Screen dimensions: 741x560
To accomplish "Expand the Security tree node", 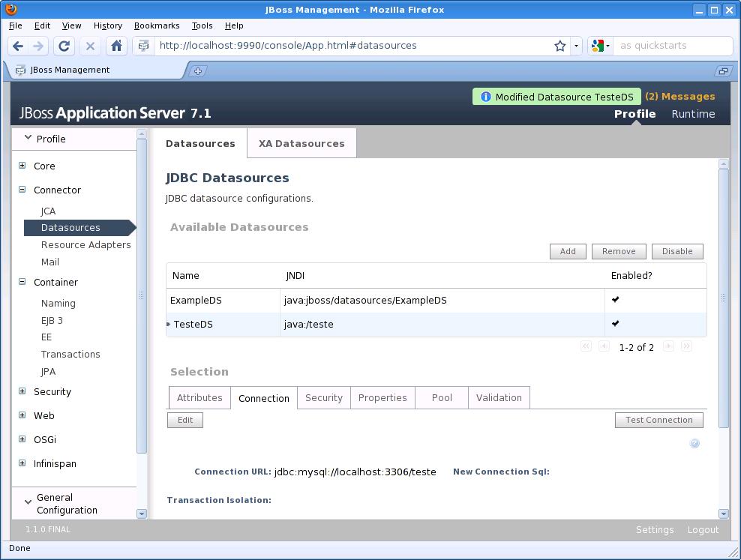I will (22, 391).
